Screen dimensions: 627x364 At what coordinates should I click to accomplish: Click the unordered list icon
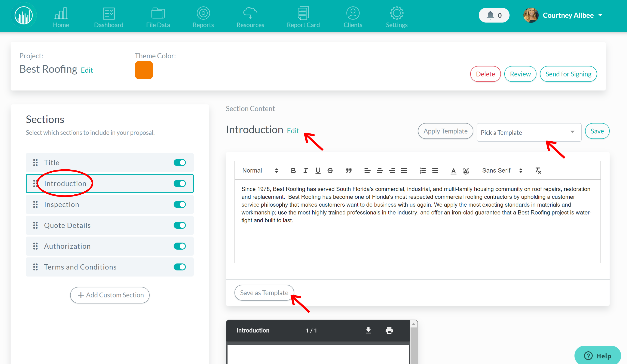pos(434,171)
